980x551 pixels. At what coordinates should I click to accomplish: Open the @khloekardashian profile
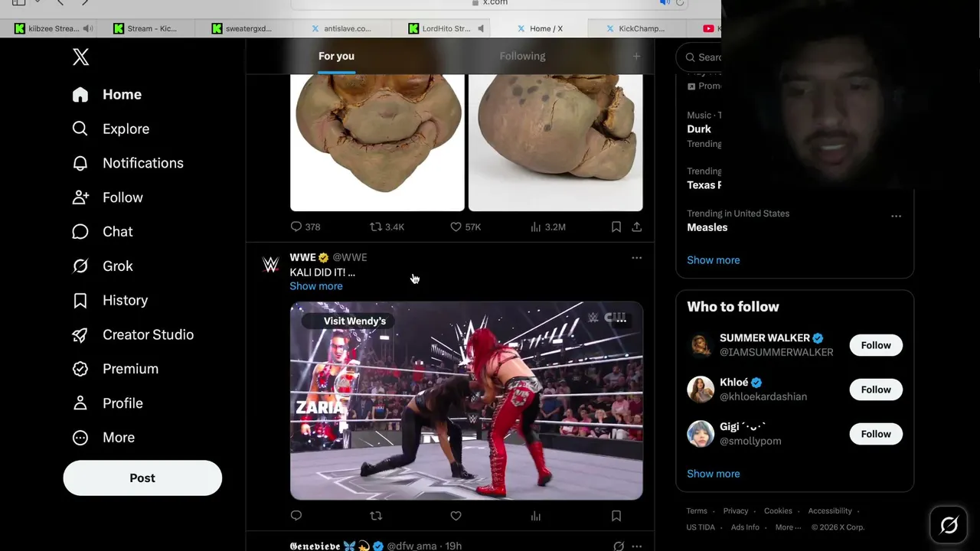pos(763,396)
